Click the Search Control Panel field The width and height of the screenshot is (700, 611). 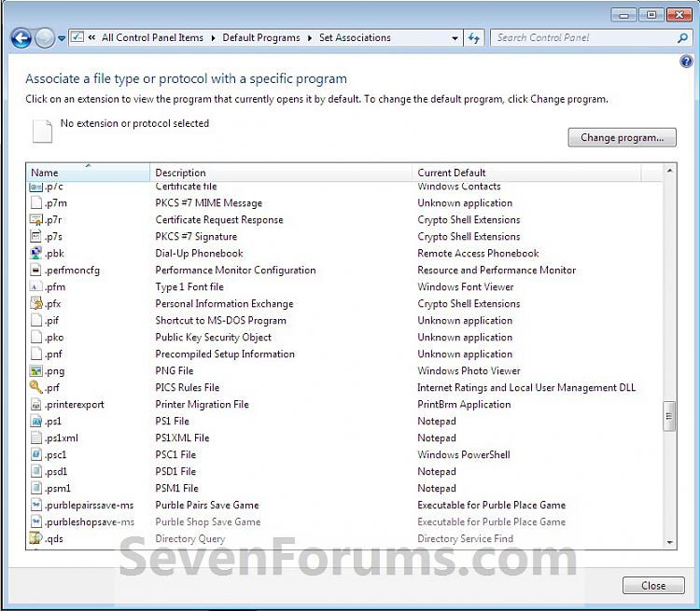pos(590,38)
